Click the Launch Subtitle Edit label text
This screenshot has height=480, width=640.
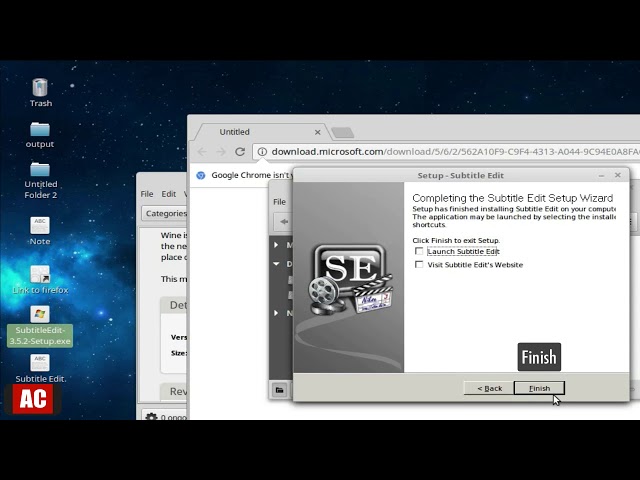(x=463, y=251)
